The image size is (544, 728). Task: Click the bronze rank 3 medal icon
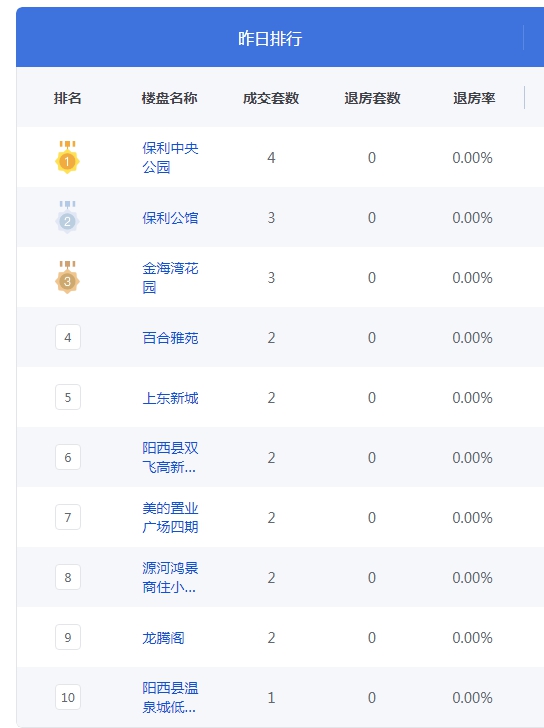click(67, 277)
